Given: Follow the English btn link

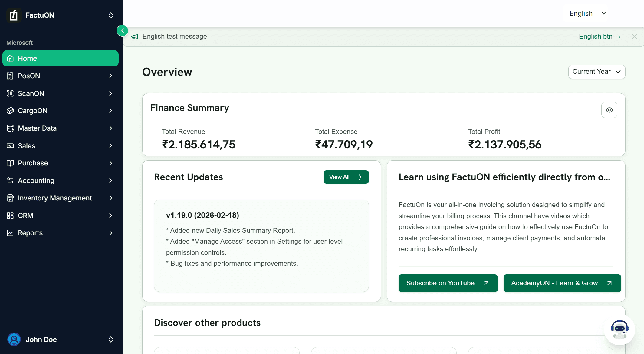Looking at the screenshot, I should pos(600,37).
